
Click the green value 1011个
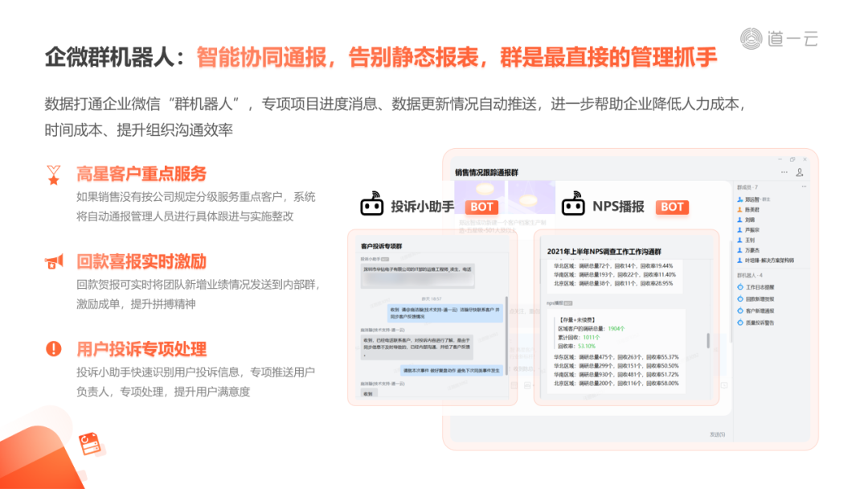(x=592, y=337)
